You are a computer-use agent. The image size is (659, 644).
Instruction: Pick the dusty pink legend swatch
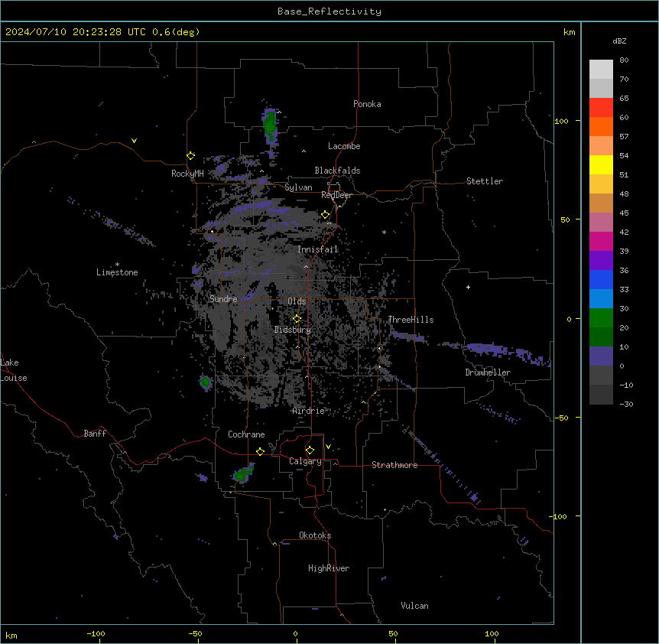click(x=601, y=223)
